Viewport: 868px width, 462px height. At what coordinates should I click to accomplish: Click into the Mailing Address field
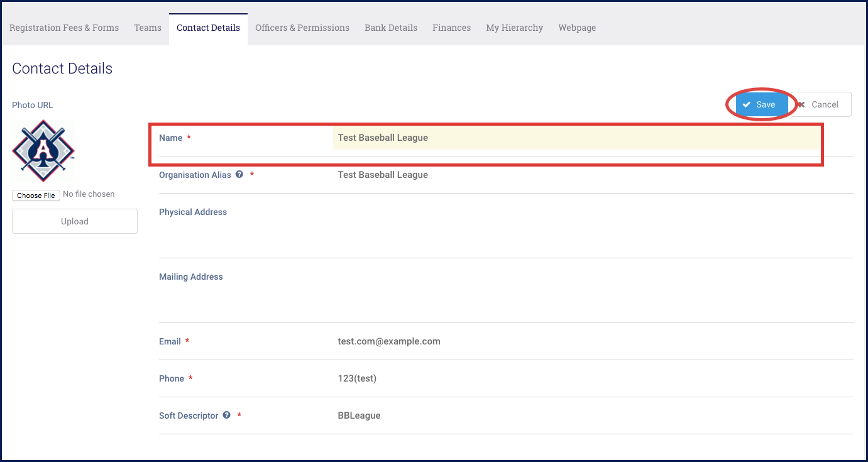593,290
